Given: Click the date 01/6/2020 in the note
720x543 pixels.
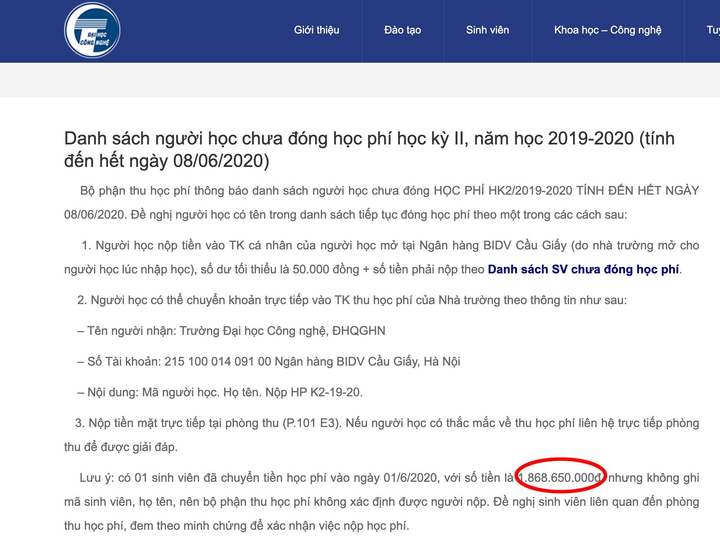Looking at the screenshot, I should tap(410, 478).
